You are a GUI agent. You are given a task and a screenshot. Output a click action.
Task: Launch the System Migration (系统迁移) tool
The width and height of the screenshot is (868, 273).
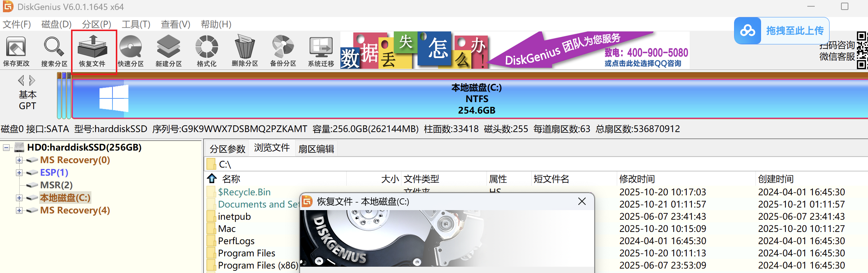tap(321, 51)
